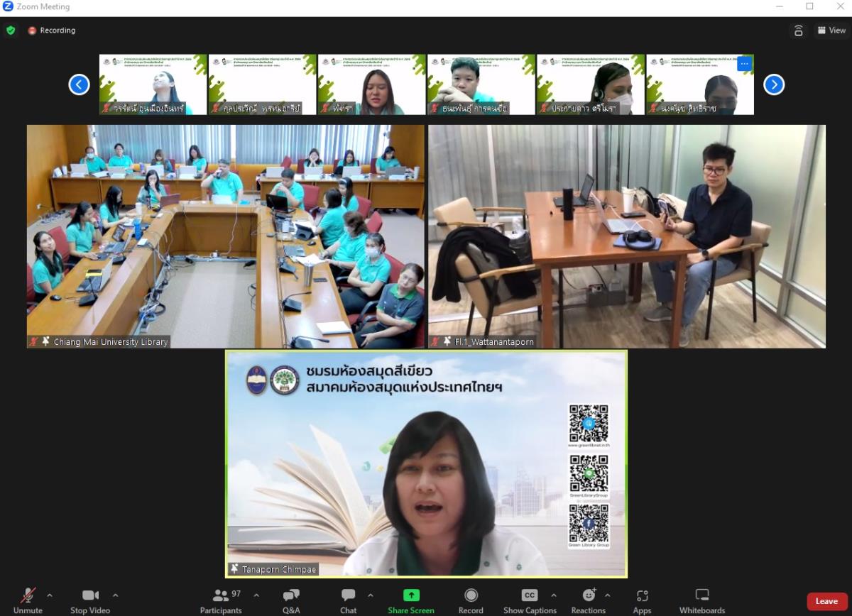Image resolution: width=852 pixels, height=616 pixels.
Task: Open more options on last thumbnail
Action: point(744,63)
